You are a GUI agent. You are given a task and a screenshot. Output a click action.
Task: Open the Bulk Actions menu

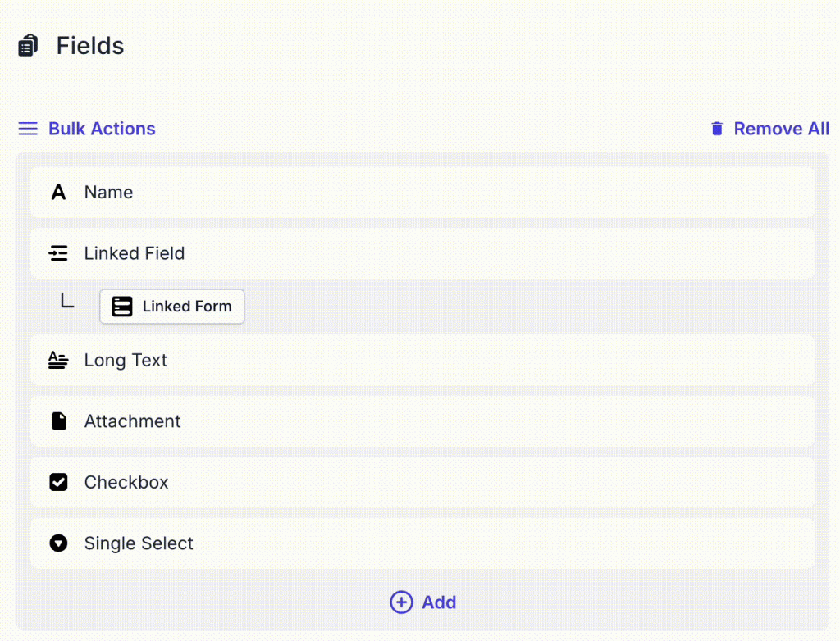[102, 129]
